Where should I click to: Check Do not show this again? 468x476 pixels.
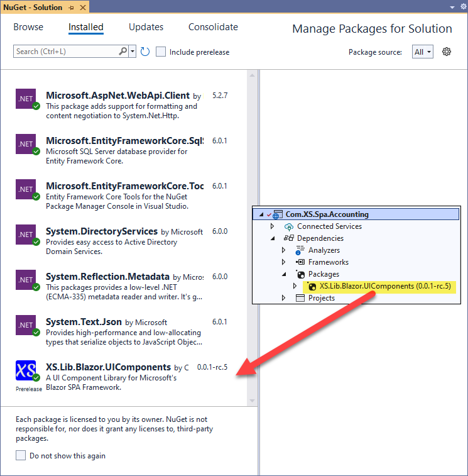tap(21, 455)
